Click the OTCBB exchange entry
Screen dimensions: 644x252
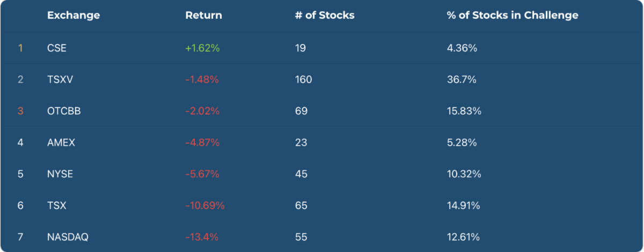tap(64, 111)
